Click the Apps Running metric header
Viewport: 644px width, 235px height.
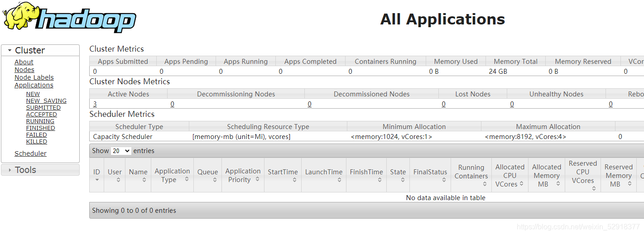(245, 62)
